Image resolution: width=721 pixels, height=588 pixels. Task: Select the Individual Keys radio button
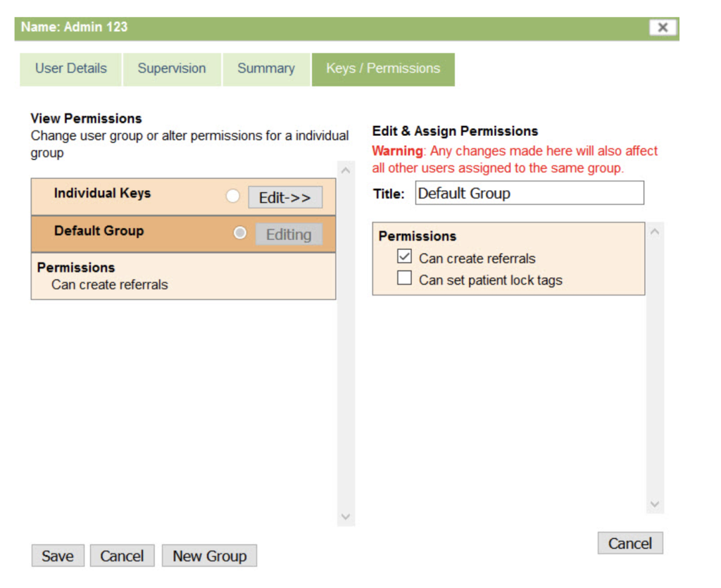tap(233, 196)
